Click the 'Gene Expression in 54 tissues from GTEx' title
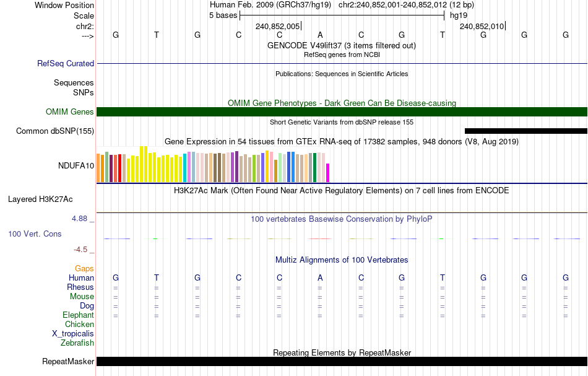 click(342, 141)
